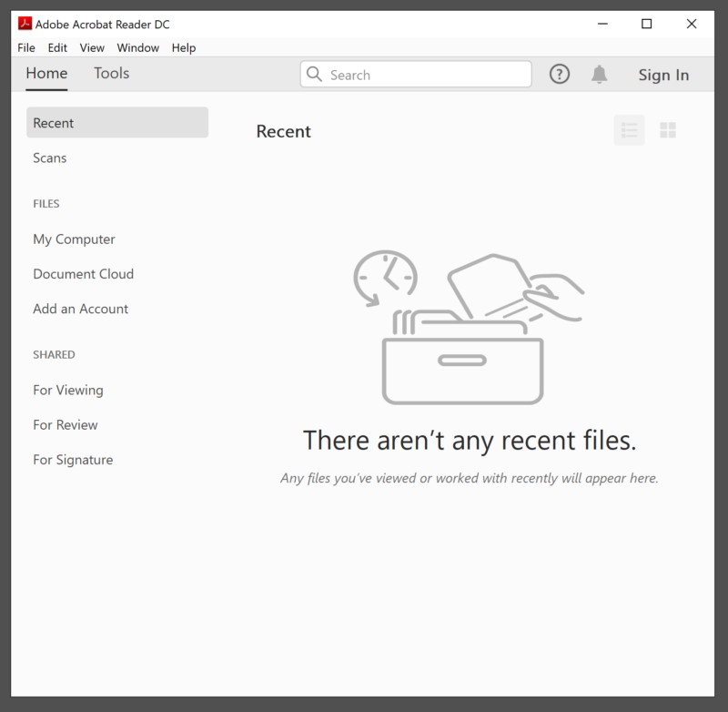This screenshot has width=728, height=712.
Task: Browse My Computer files
Action: coord(75,239)
